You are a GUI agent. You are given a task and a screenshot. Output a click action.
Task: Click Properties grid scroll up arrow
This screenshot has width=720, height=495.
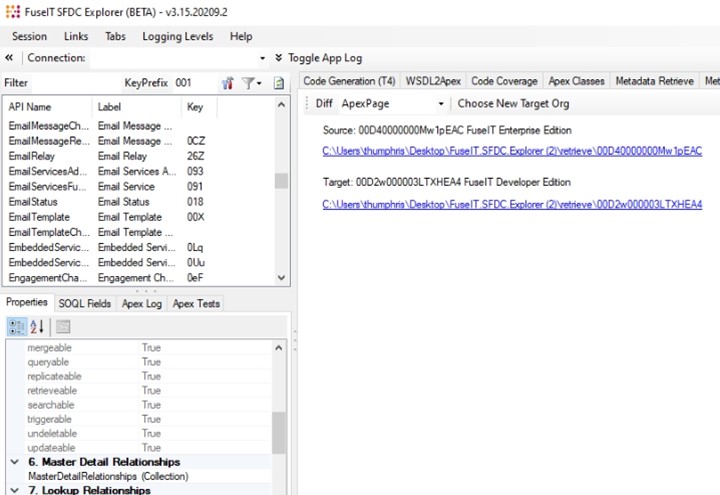click(278, 348)
